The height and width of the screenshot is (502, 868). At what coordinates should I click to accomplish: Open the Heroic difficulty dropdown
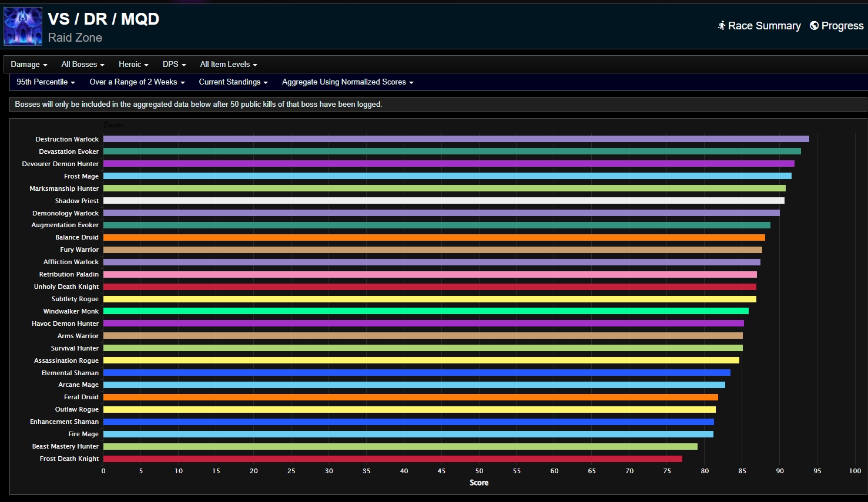[133, 65]
